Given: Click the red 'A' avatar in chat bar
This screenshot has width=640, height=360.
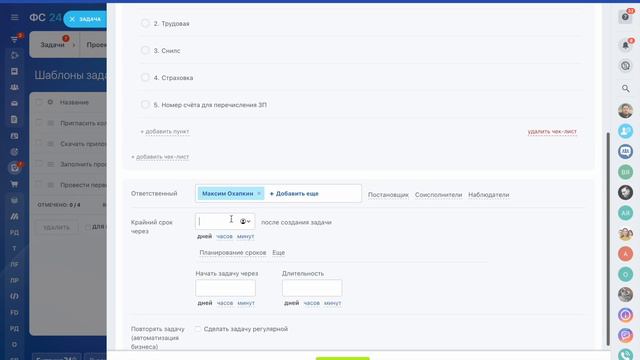Looking at the screenshot, I should click(x=625, y=253).
